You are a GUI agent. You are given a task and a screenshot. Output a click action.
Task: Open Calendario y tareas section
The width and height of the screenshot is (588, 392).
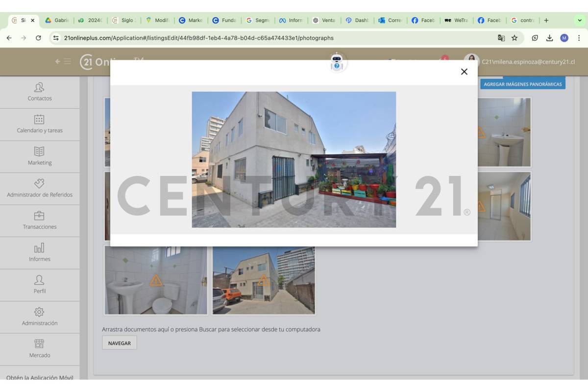tap(40, 124)
